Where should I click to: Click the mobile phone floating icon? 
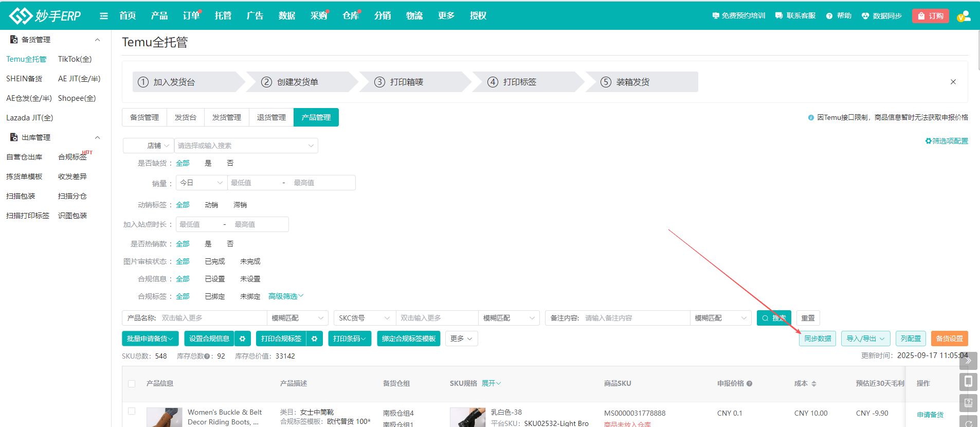pos(968,382)
